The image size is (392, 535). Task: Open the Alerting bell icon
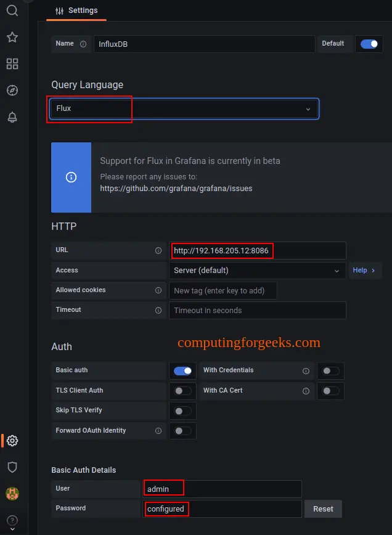point(12,117)
